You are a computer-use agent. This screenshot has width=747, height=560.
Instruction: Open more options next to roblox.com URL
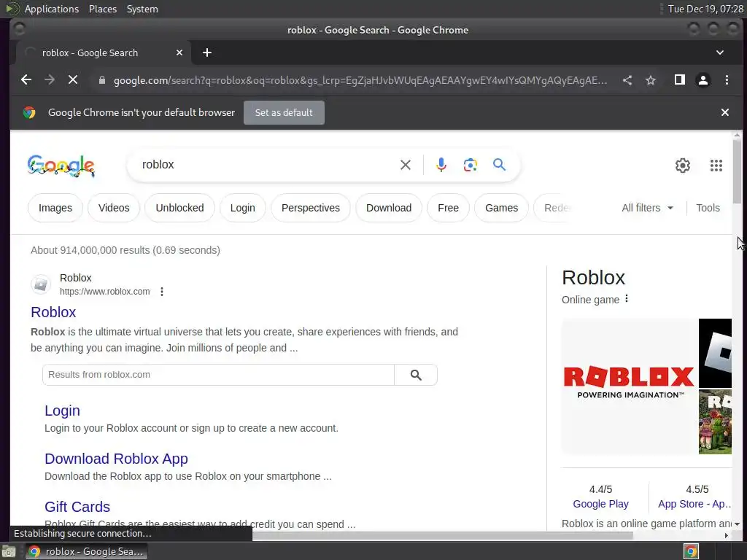162,292
